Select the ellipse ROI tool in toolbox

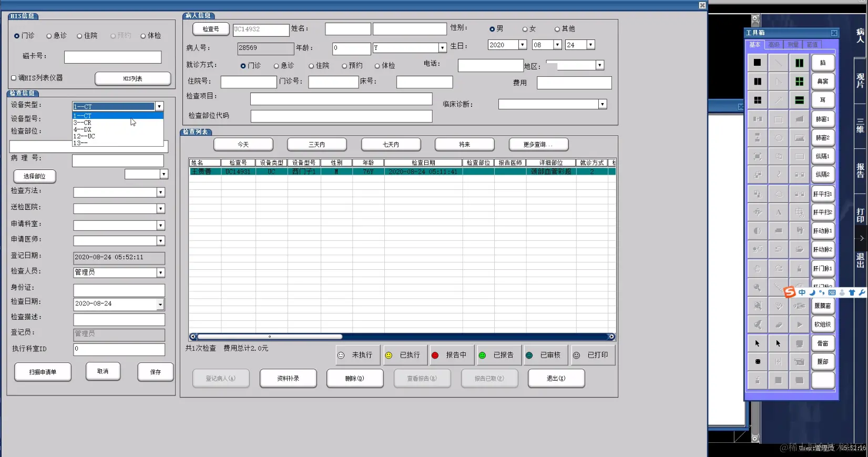778,138
